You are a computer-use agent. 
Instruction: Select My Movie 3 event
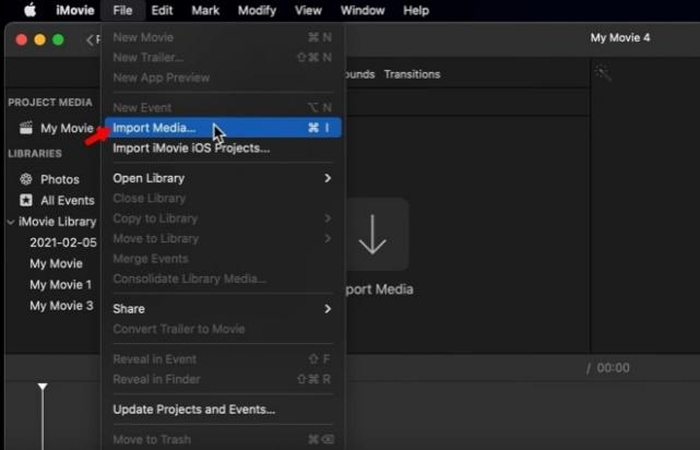(x=62, y=306)
